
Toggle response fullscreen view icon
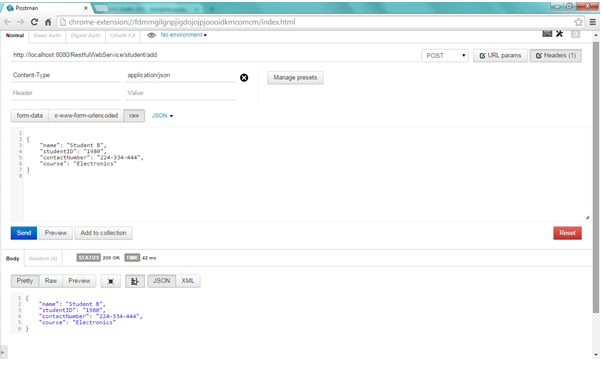click(x=111, y=281)
